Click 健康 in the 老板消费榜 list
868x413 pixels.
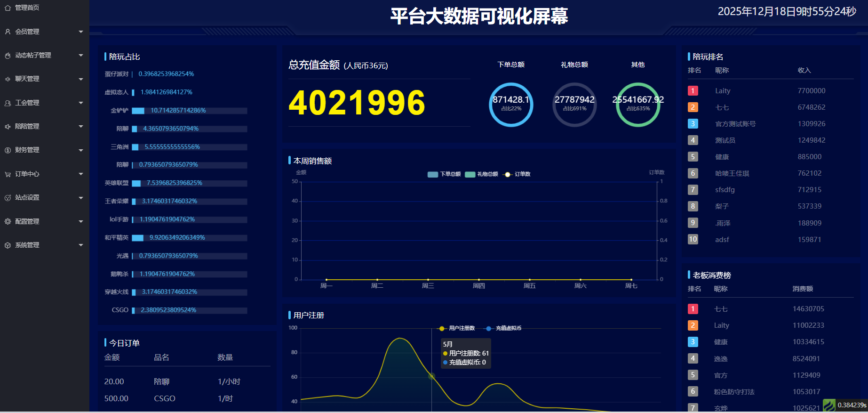(x=721, y=342)
